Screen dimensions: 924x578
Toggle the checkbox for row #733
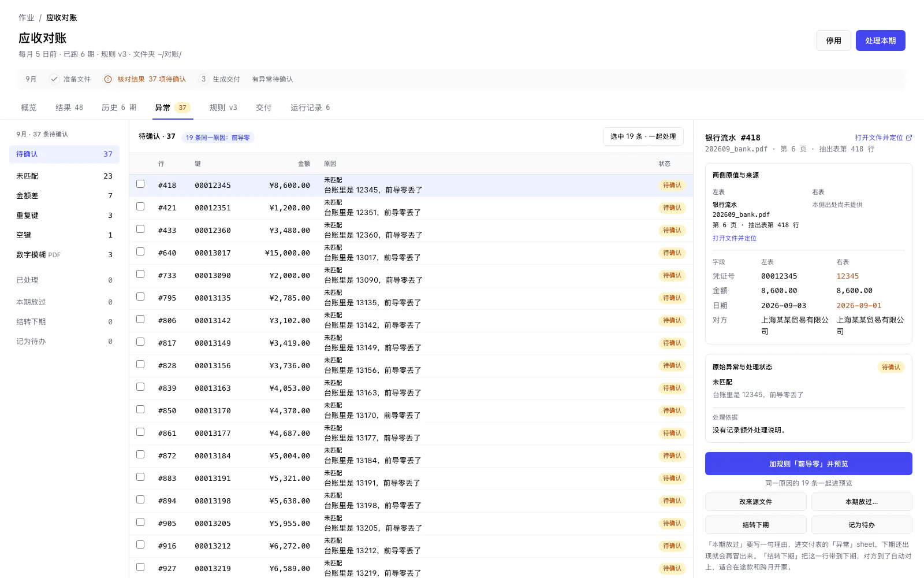pyautogui.click(x=140, y=274)
